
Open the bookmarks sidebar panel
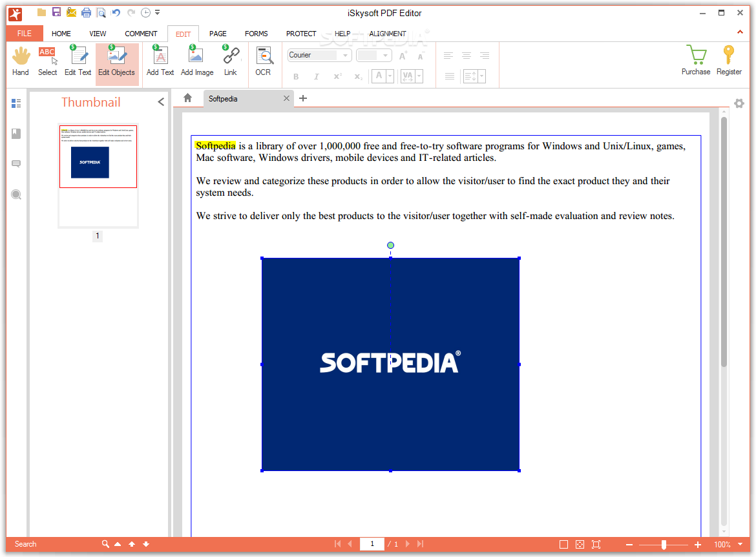point(16,134)
